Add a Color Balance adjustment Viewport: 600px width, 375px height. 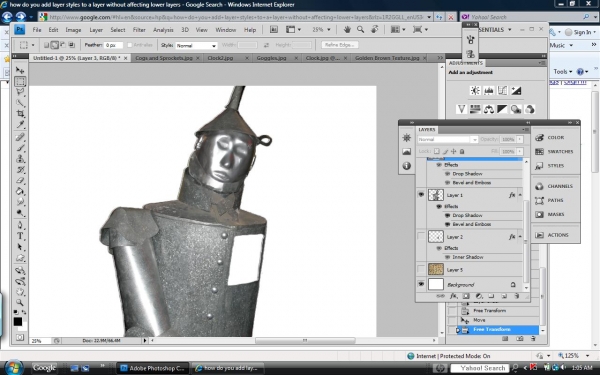pyautogui.click(x=489, y=109)
